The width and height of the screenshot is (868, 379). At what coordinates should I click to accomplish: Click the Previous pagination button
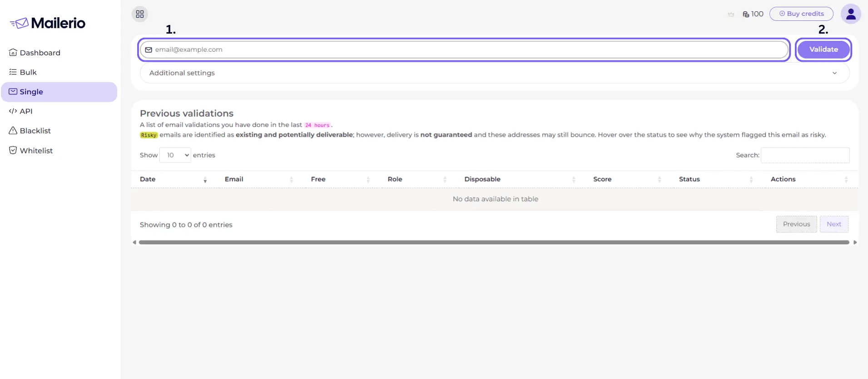[x=796, y=224]
